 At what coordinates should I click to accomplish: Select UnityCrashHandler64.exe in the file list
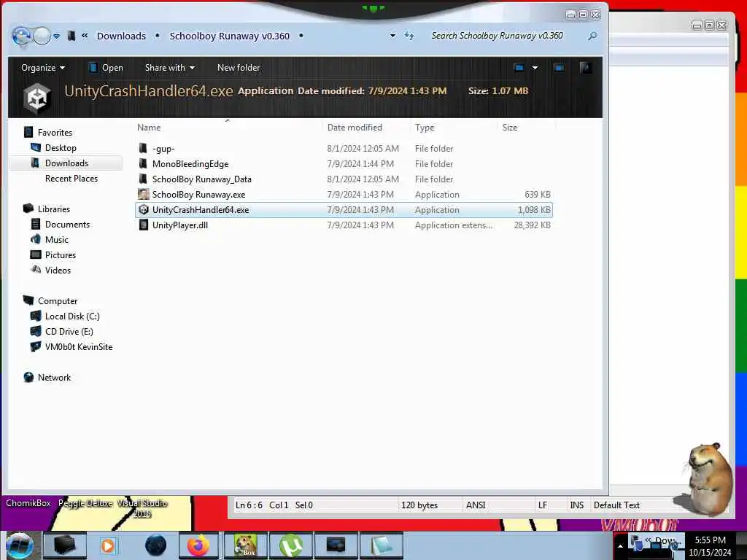tap(344, 210)
